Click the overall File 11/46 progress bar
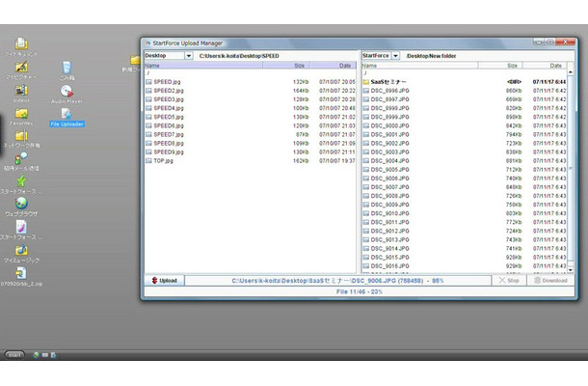 click(359, 291)
